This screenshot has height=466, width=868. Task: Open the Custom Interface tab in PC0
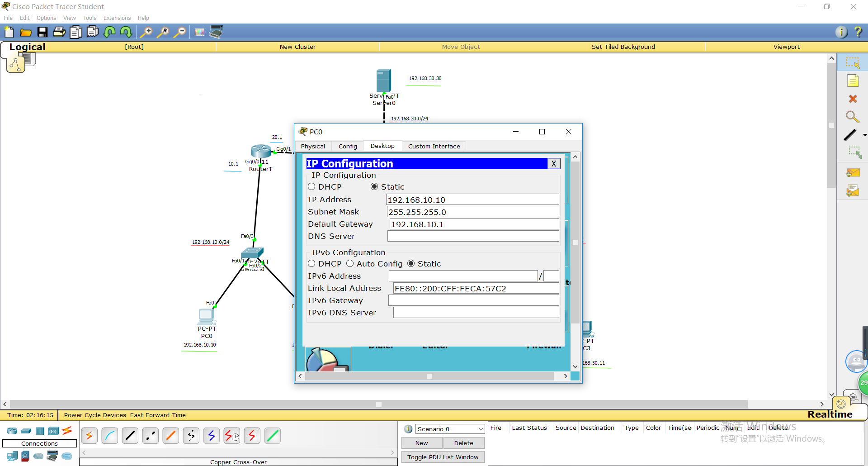coord(434,146)
